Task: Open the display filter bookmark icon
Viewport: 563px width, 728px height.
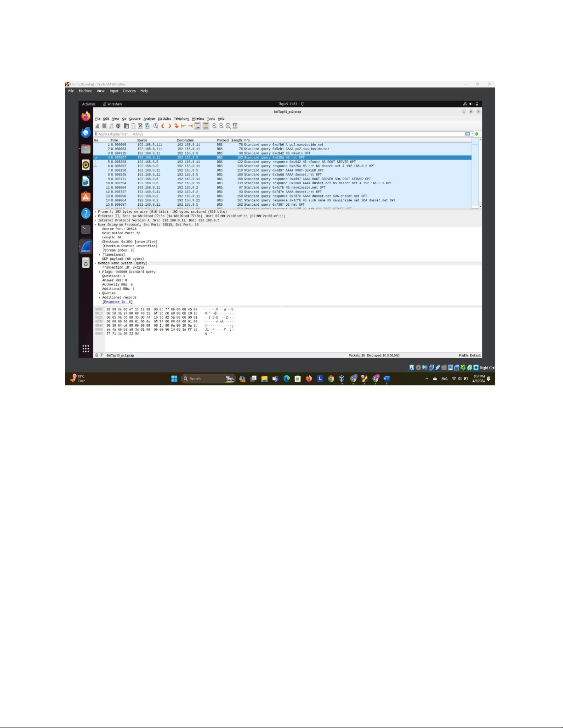Action: [96, 134]
